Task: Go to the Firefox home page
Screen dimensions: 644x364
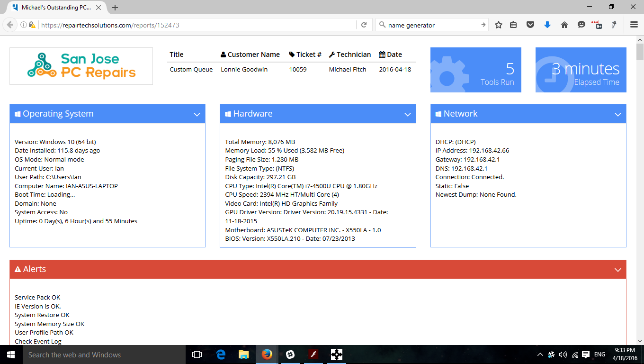Action: pyautogui.click(x=564, y=25)
